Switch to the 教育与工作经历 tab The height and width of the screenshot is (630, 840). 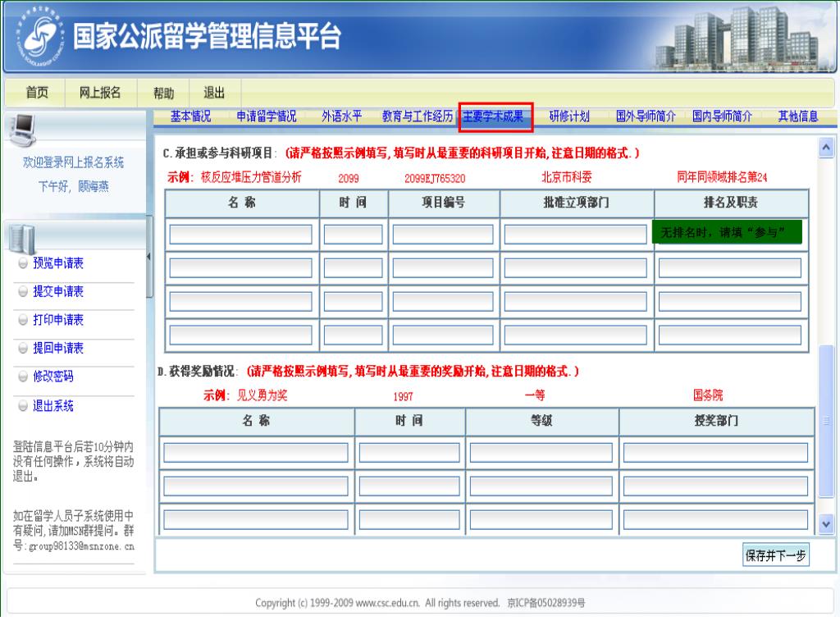point(418,116)
